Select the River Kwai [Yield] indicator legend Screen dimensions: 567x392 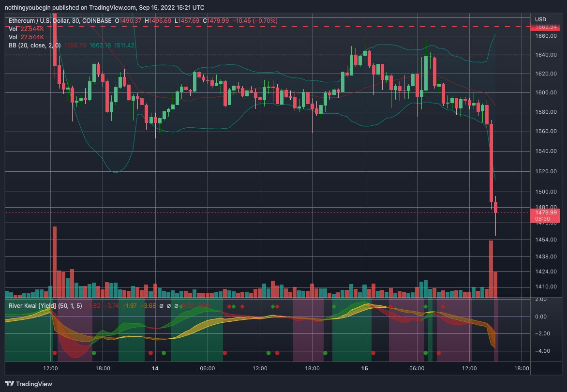click(x=45, y=305)
